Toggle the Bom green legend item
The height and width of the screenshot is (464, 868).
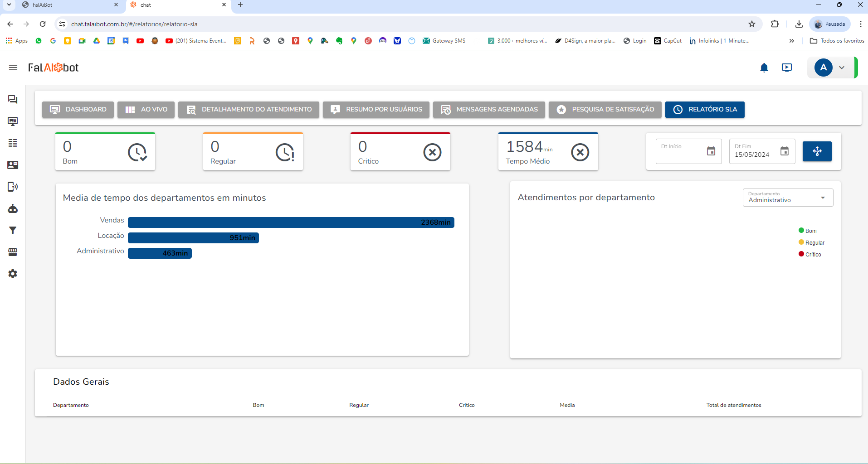(808, 231)
